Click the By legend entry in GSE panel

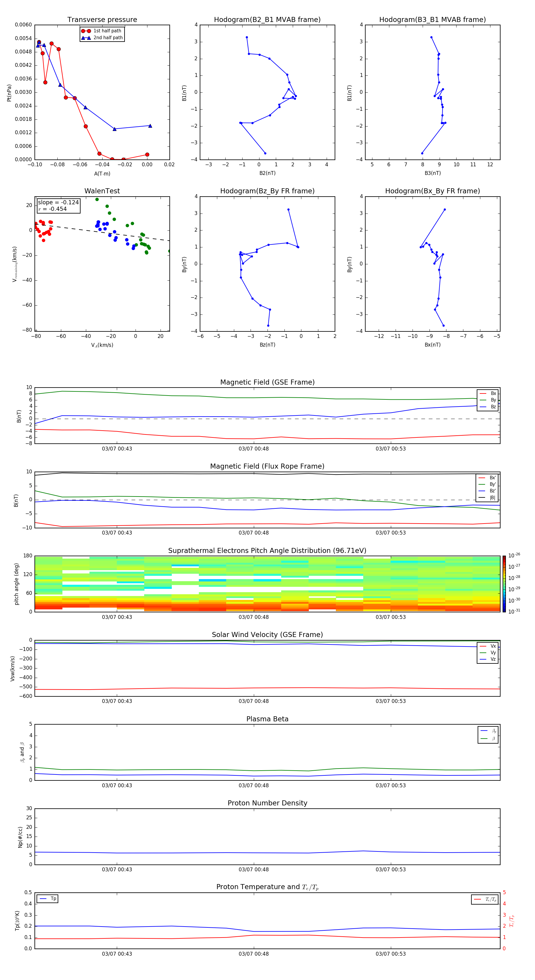tap(488, 400)
